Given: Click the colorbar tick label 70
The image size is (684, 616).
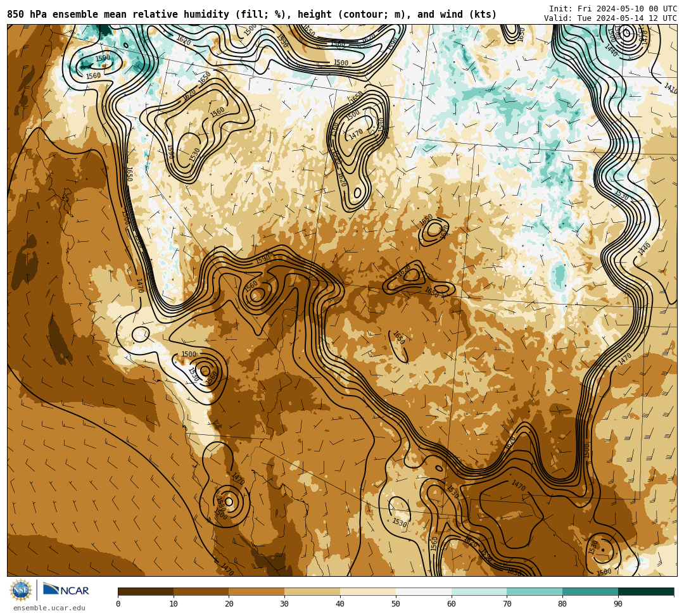Looking at the screenshot, I should 507,604.
